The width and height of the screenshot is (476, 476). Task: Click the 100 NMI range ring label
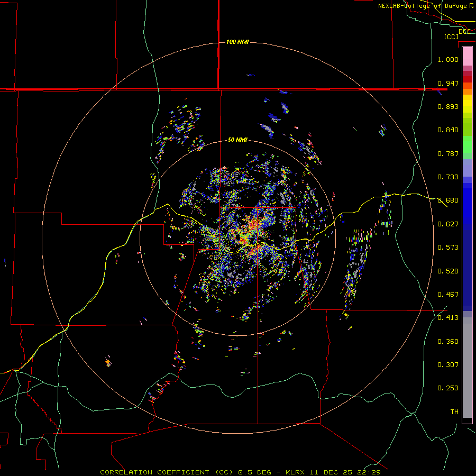click(x=237, y=42)
